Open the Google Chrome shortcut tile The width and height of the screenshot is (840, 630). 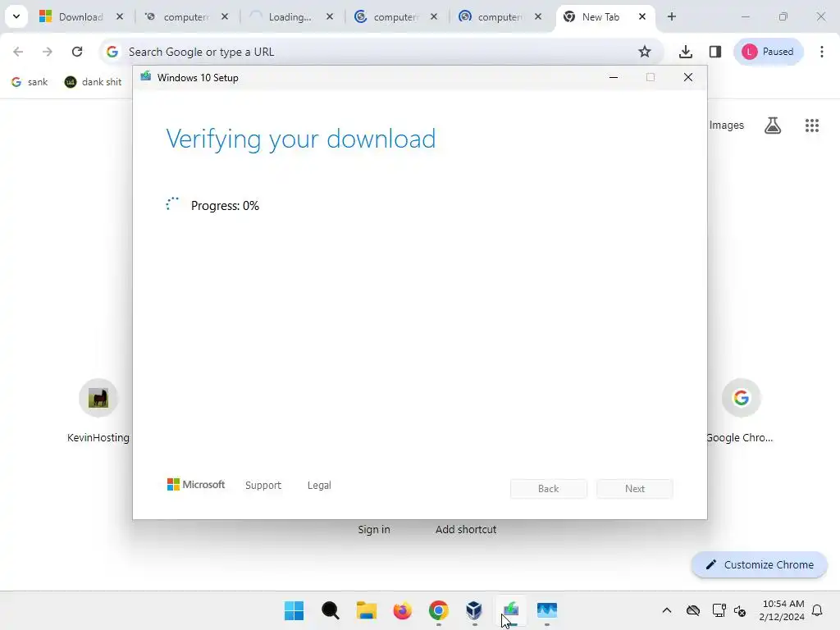[741, 411]
